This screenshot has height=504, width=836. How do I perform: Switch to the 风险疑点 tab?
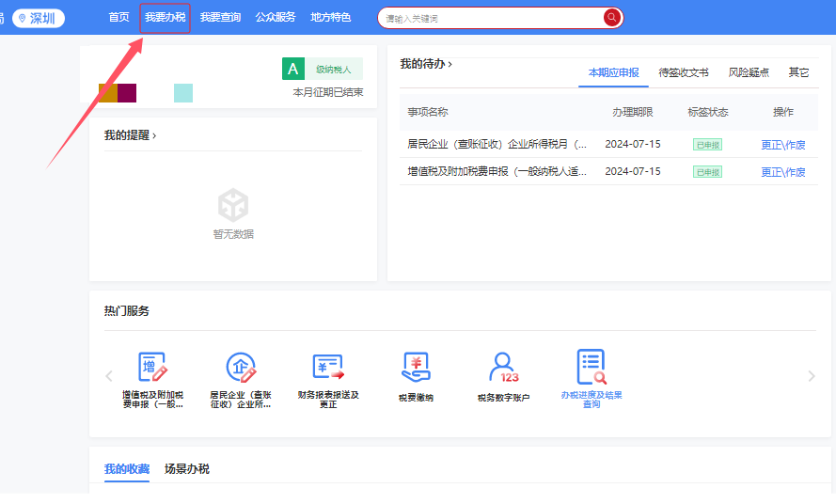tap(749, 72)
